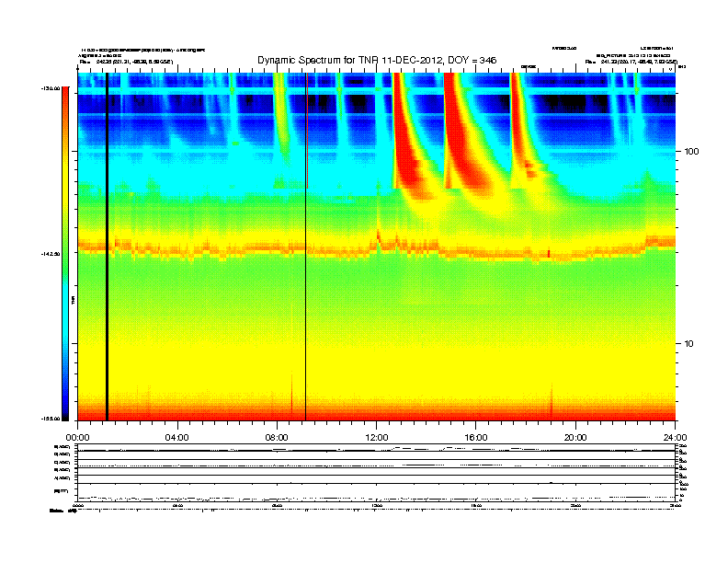Viewport: 728px width, 563px height.
Task: Click the thin vertical line after 09:00
Action: click(305, 247)
